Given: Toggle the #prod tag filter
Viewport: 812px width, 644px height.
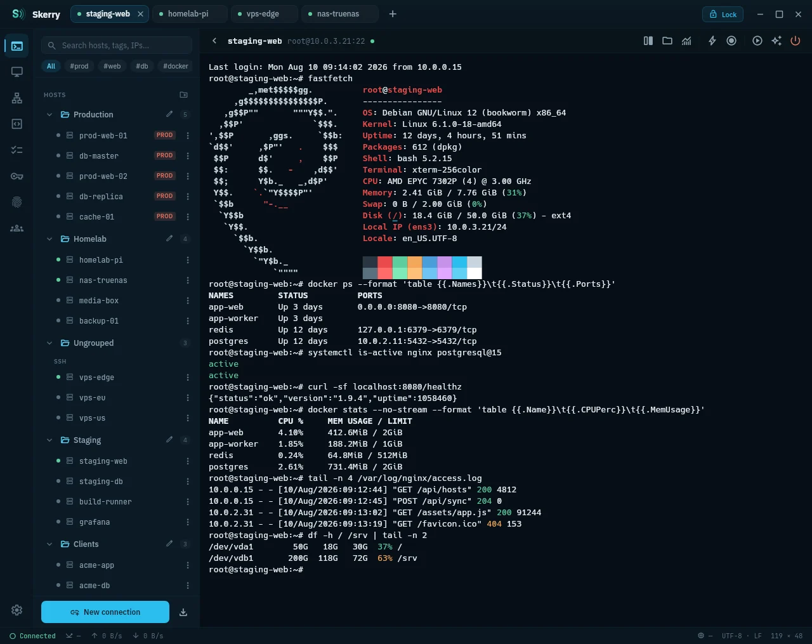Looking at the screenshot, I should point(79,66).
